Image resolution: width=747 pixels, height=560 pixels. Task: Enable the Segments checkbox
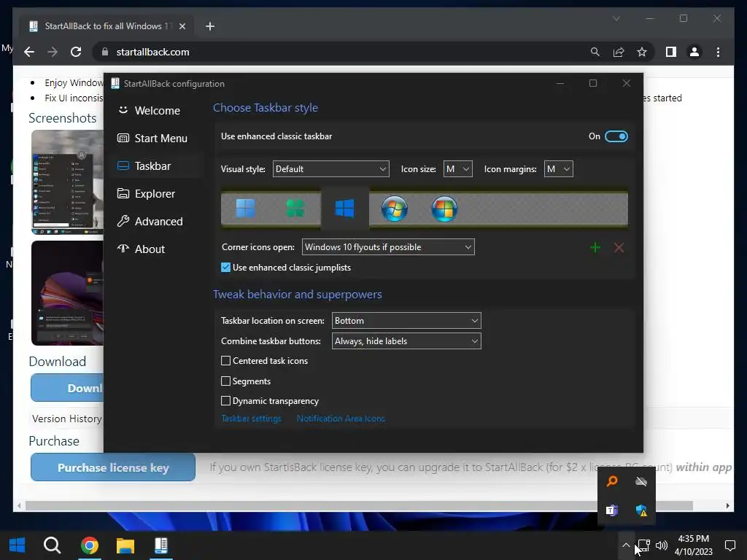(x=226, y=381)
